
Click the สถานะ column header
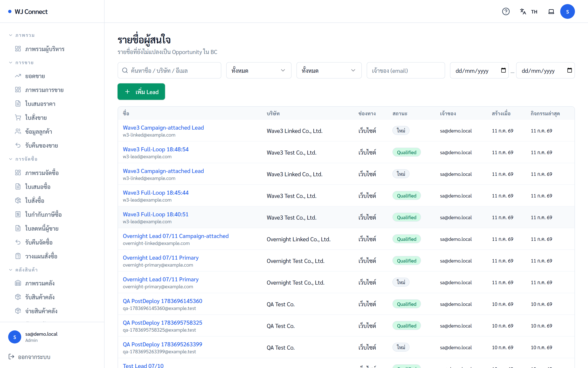pyautogui.click(x=400, y=113)
